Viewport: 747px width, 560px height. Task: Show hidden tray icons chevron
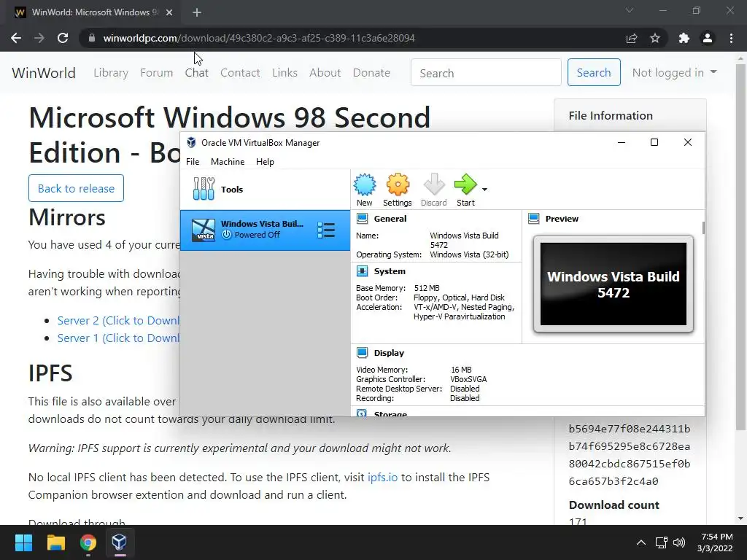[641, 542]
